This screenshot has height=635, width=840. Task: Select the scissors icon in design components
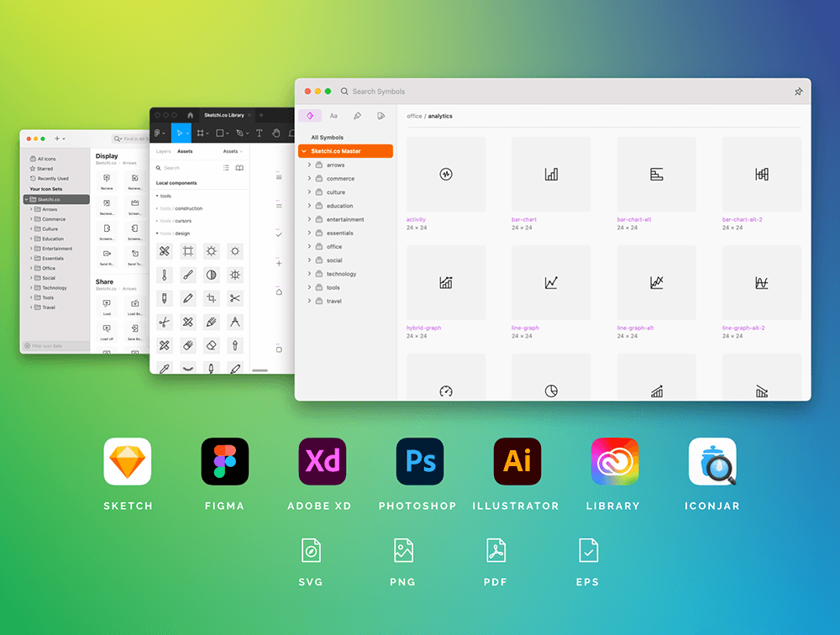[x=235, y=298]
